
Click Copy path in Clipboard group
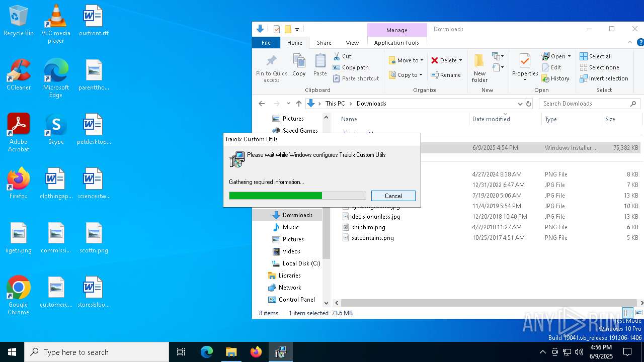pyautogui.click(x=351, y=67)
